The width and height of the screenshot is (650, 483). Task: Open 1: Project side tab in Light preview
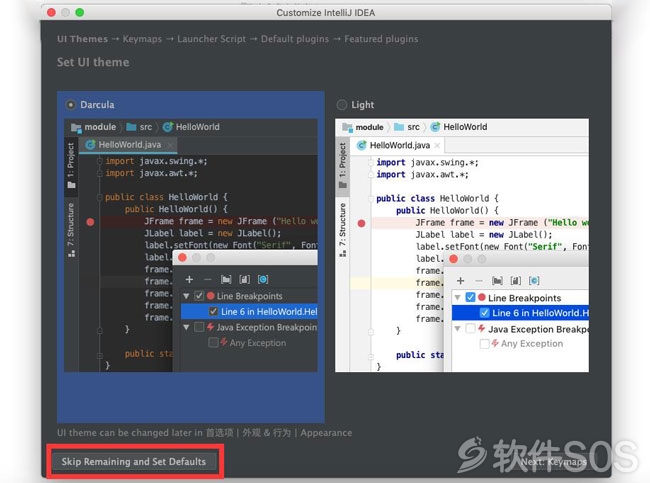[342, 165]
